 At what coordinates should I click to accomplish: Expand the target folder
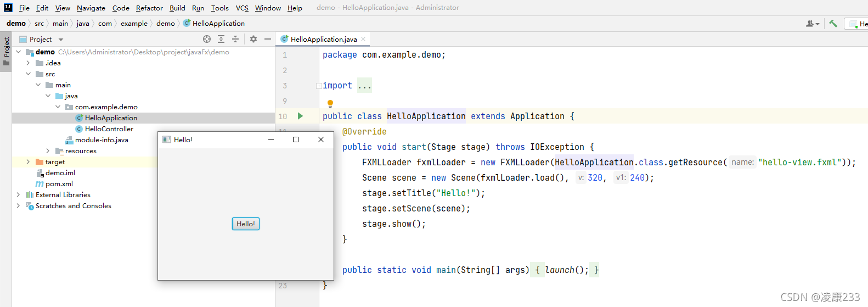[28, 161]
